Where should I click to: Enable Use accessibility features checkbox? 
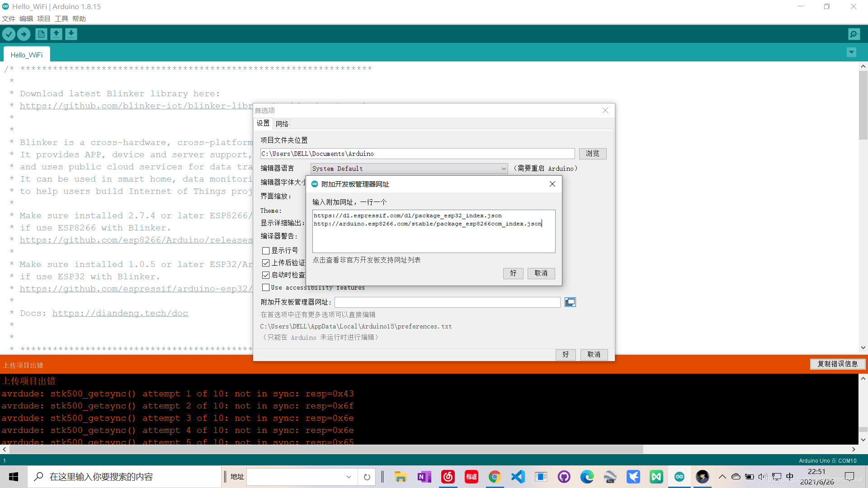click(266, 287)
